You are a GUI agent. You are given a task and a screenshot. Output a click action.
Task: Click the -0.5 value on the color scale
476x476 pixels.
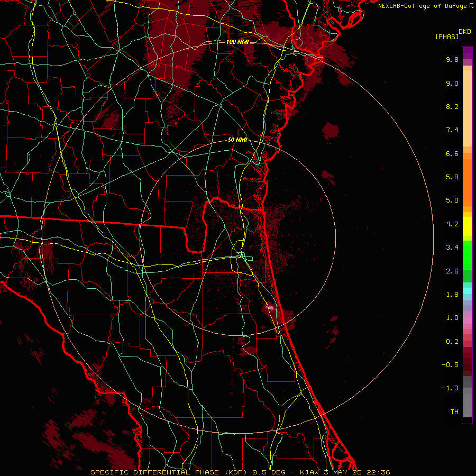coord(450,365)
